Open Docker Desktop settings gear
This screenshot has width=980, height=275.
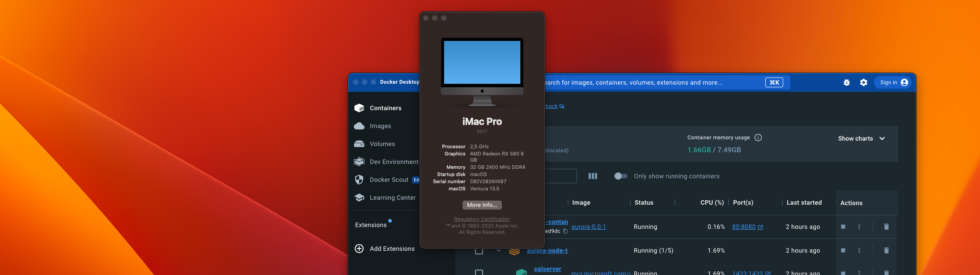pos(864,82)
